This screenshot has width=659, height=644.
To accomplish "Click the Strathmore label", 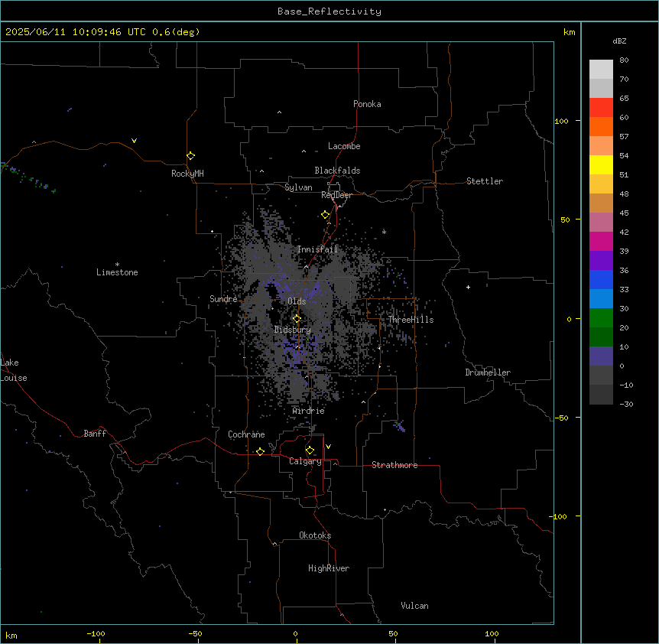I will click(394, 465).
